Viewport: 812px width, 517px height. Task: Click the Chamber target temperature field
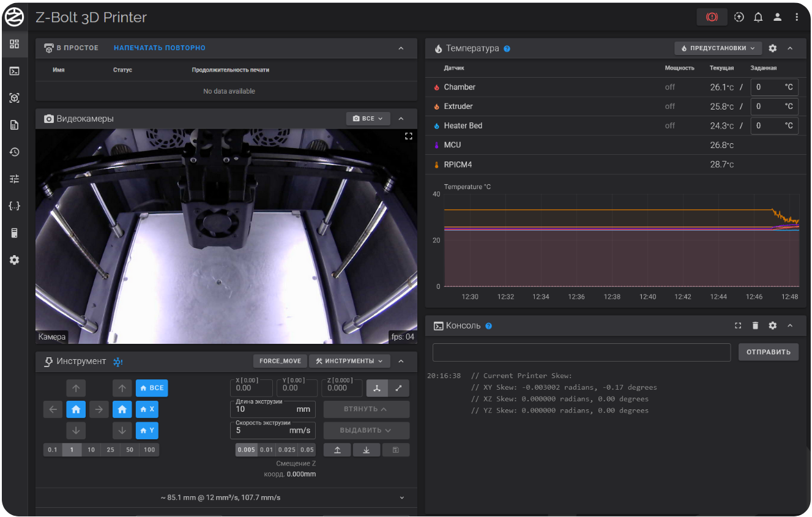774,87
